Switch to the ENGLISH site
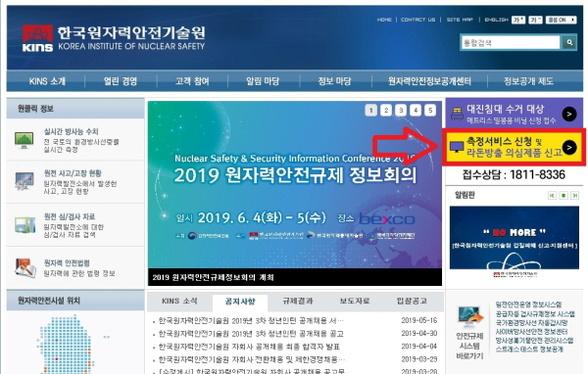Viewport: 588px width, 374px height. coord(496,20)
